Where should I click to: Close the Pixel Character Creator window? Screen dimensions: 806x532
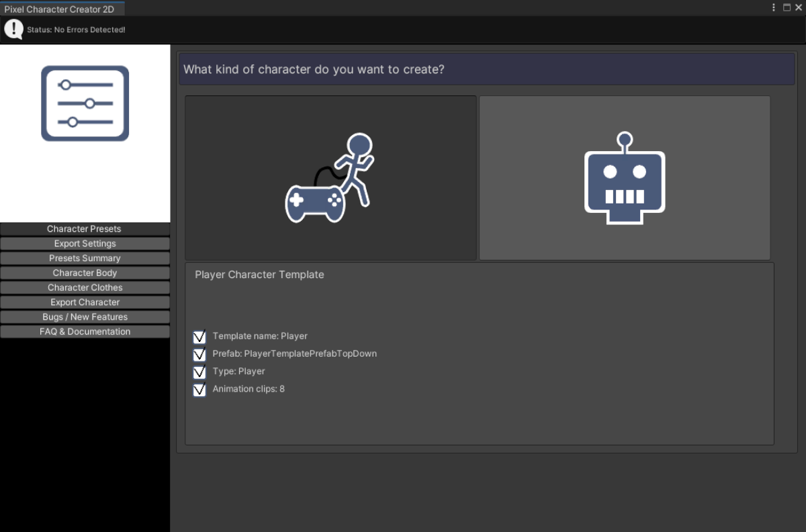pyautogui.click(x=799, y=7)
